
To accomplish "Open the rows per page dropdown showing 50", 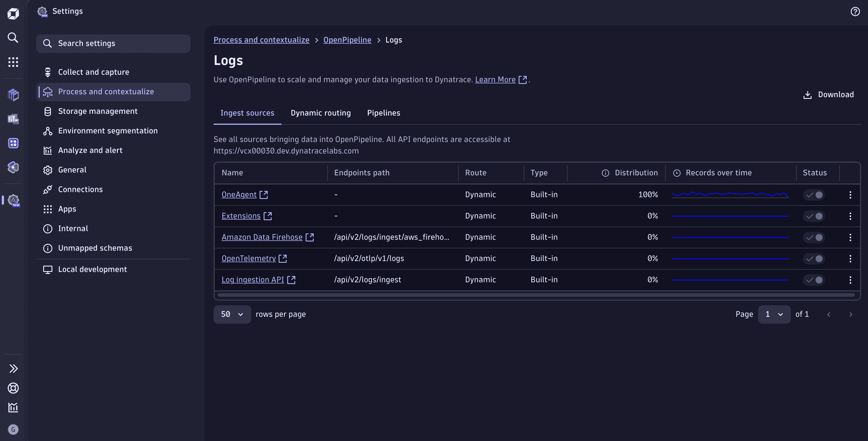I will pos(232,314).
